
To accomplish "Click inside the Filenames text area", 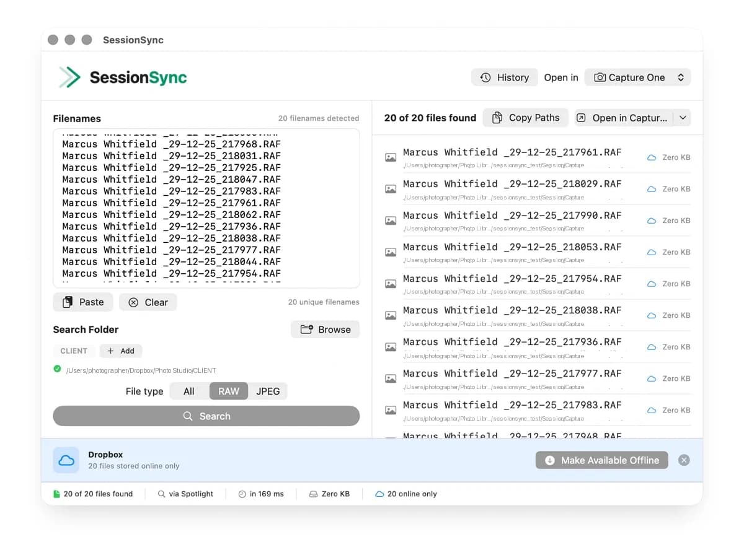I will 206,208.
